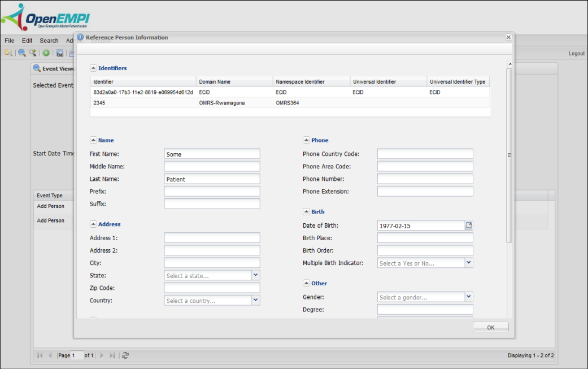
Task: Click the Namespace Identifier column header
Action: (x=311, y=81)
